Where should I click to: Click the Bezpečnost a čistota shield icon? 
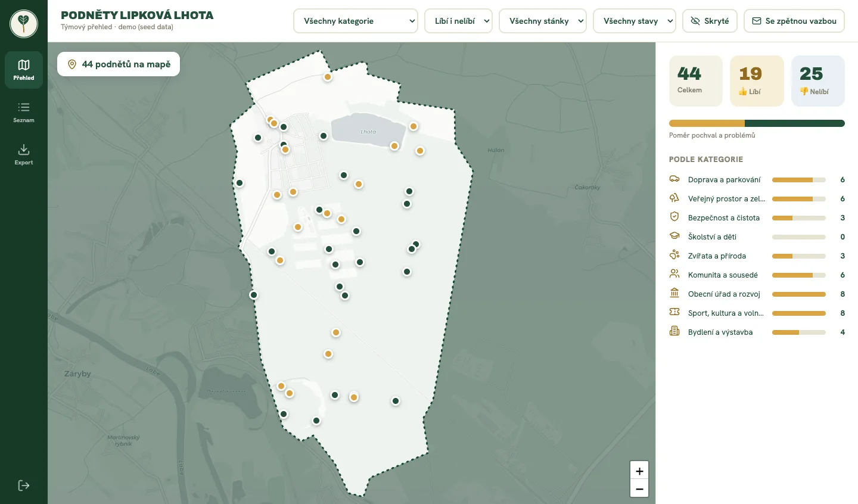pos(674,217)
